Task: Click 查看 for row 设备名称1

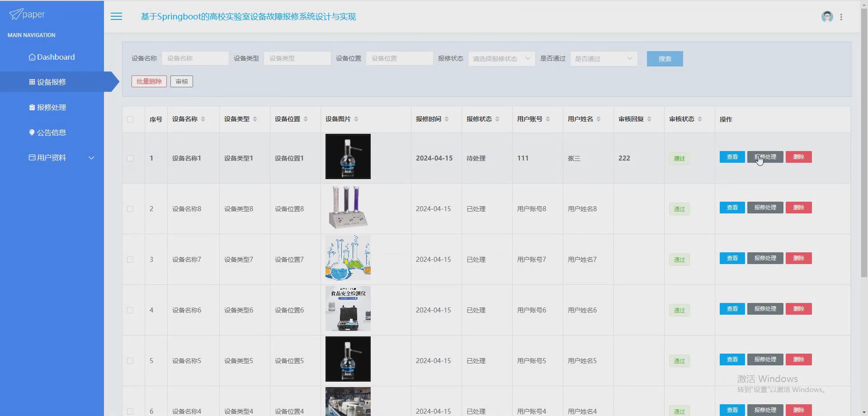Action: (732, 157)
